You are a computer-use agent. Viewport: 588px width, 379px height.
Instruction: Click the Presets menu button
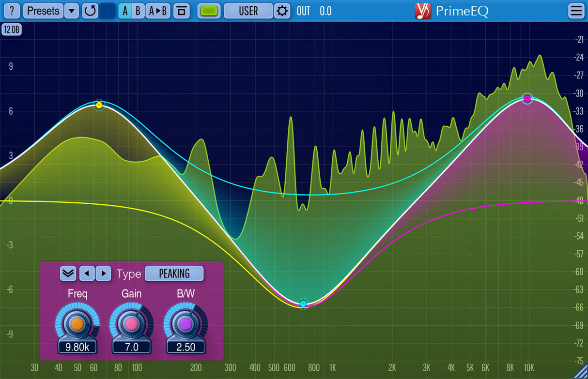(43, 11)
